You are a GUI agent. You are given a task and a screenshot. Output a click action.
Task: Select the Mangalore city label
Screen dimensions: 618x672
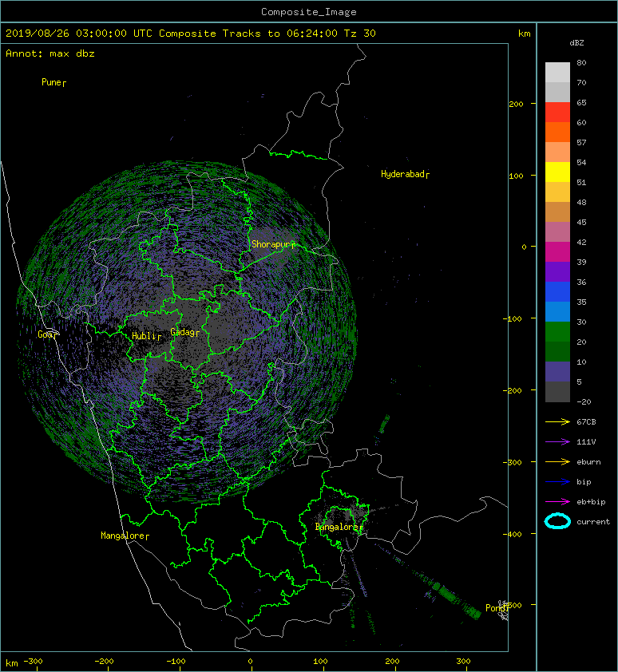point(123,536)
